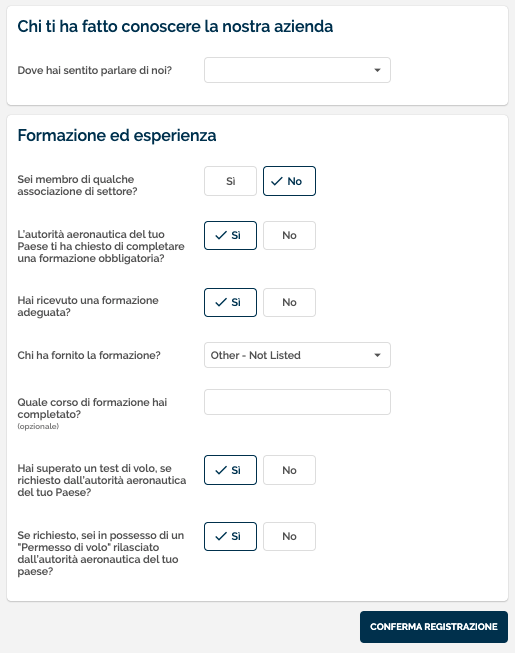Select Sì for associazione di settore membership
The image size is (515, 653).
click(230, 181)
